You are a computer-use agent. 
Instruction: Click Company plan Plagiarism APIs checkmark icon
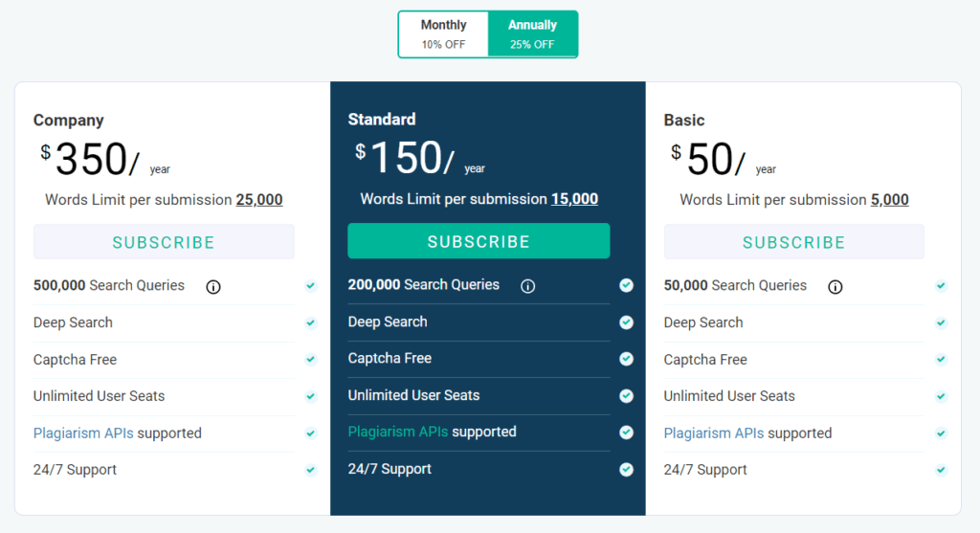310,433
